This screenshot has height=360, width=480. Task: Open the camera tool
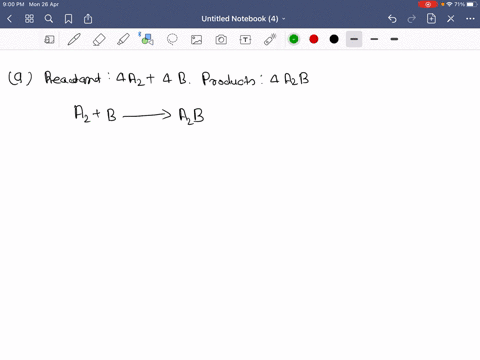[x=221, y=40]
